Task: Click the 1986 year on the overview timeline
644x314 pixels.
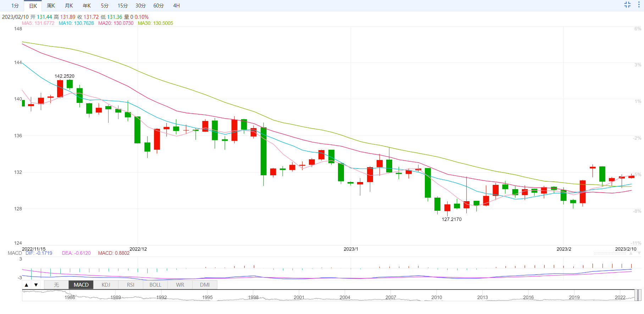Action: point(70,297)
